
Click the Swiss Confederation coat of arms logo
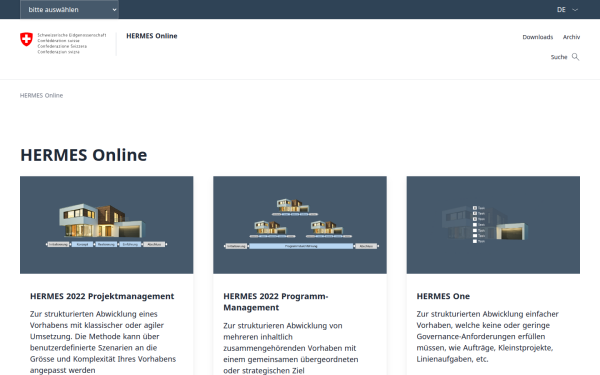pos(26,39)
